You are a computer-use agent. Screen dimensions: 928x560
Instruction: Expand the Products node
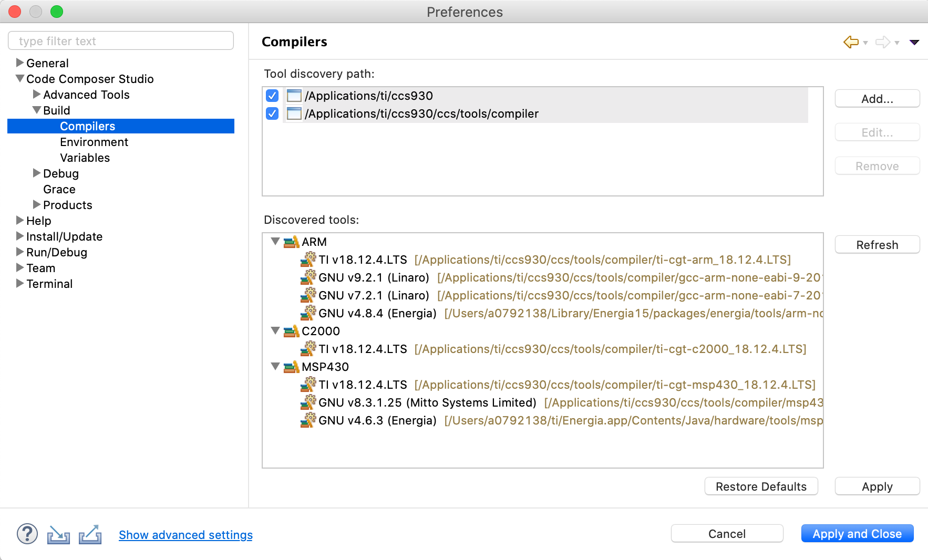pos(37,204)
